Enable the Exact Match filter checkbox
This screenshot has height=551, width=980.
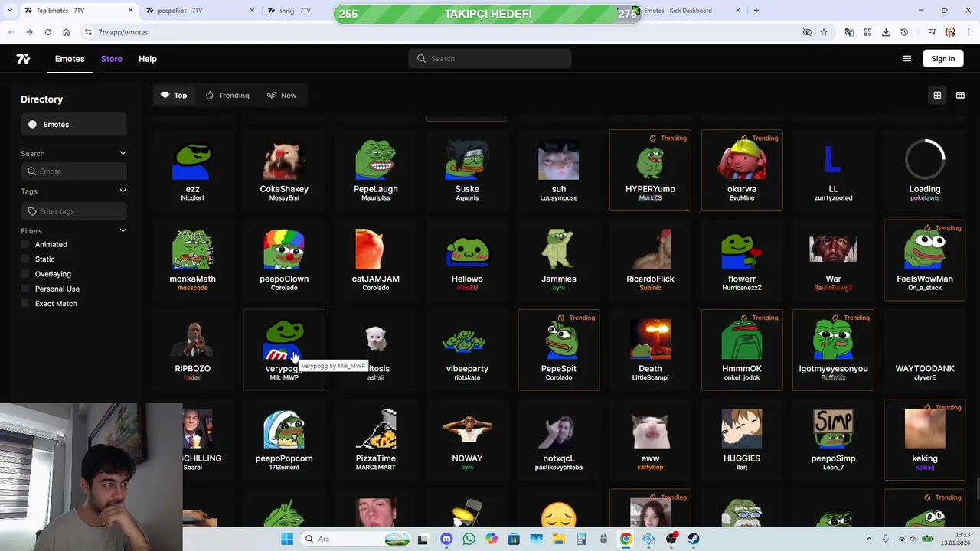pyautogui.click(x=25, y=304)
